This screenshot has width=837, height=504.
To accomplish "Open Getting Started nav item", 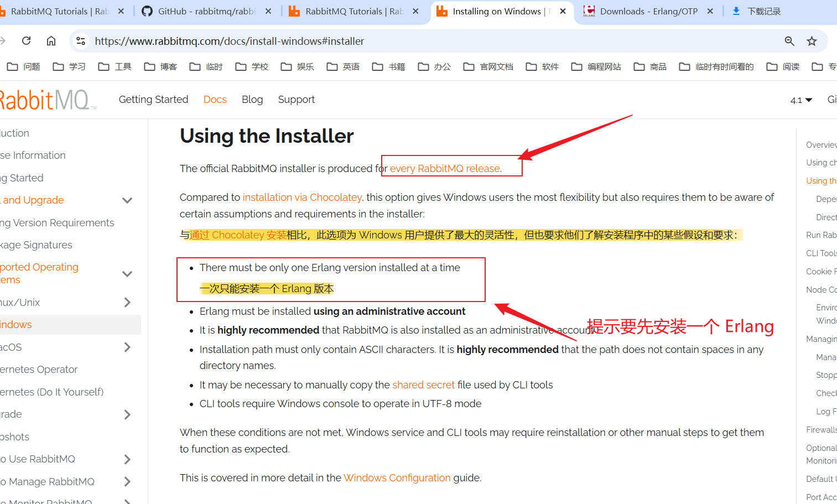I will point(153,100).
